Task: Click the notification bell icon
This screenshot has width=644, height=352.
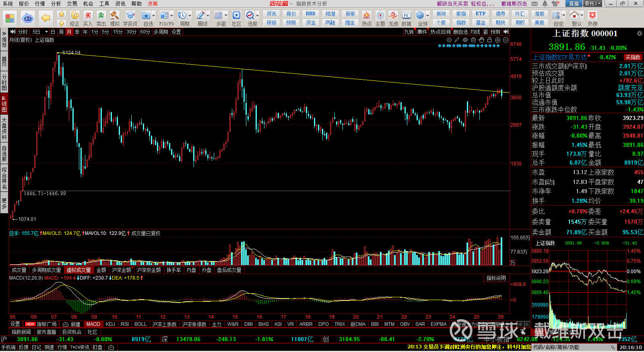Action: [x=545, y=4]
